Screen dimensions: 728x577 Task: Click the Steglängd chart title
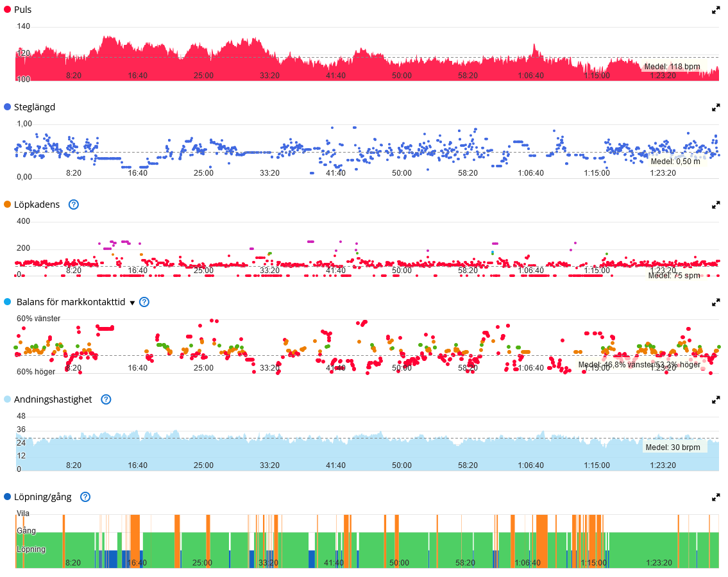pos(35,107)
